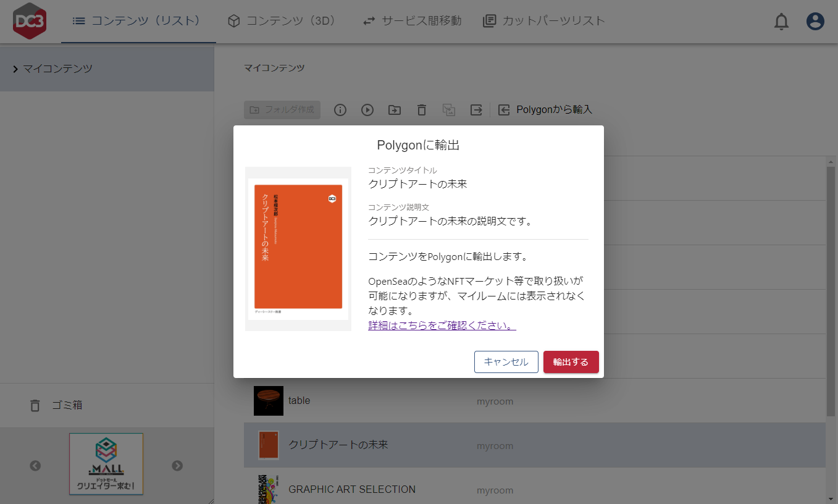Image resolution: width=838 pixels, height=504 pixels.
Task: Open the user account icon
Action: (816, 22)
